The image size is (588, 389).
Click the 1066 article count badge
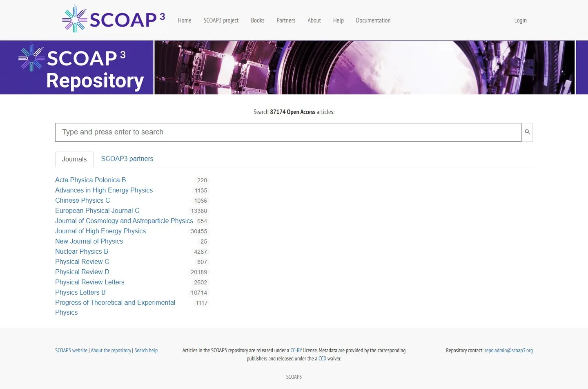click(x=201, y=201)
